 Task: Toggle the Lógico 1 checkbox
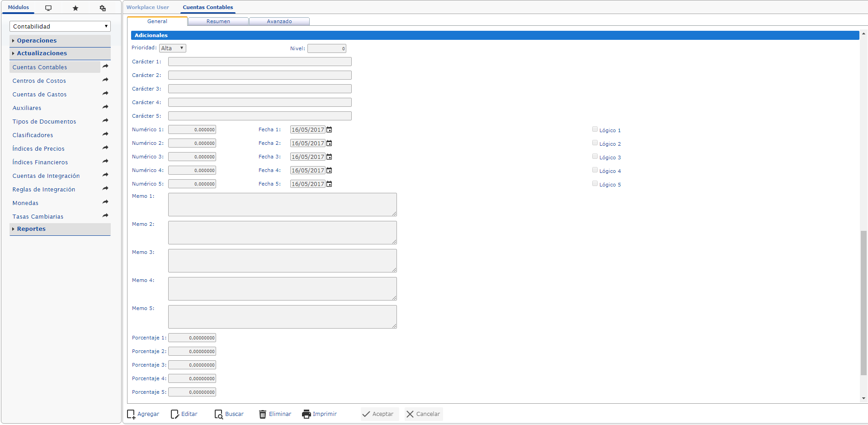pos(595,129)
